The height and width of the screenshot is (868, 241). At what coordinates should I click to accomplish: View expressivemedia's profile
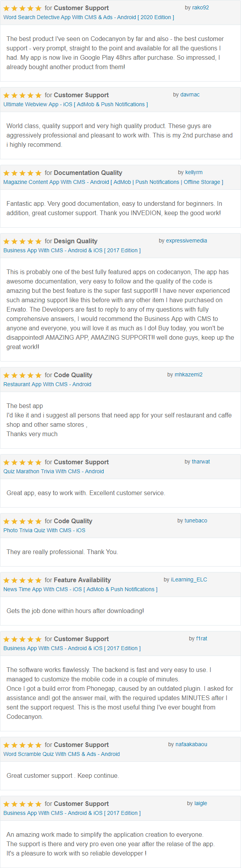(x=187, y=241)
